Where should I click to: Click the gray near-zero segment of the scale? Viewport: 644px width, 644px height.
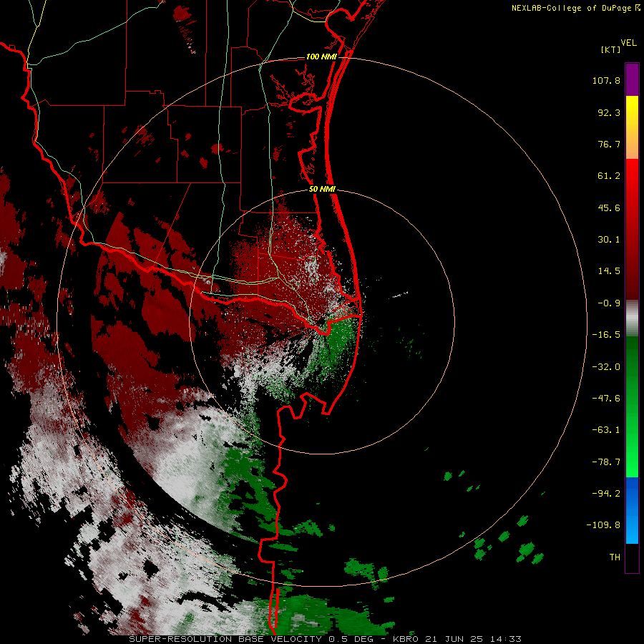pyautogui.click(x=632, y=318)
